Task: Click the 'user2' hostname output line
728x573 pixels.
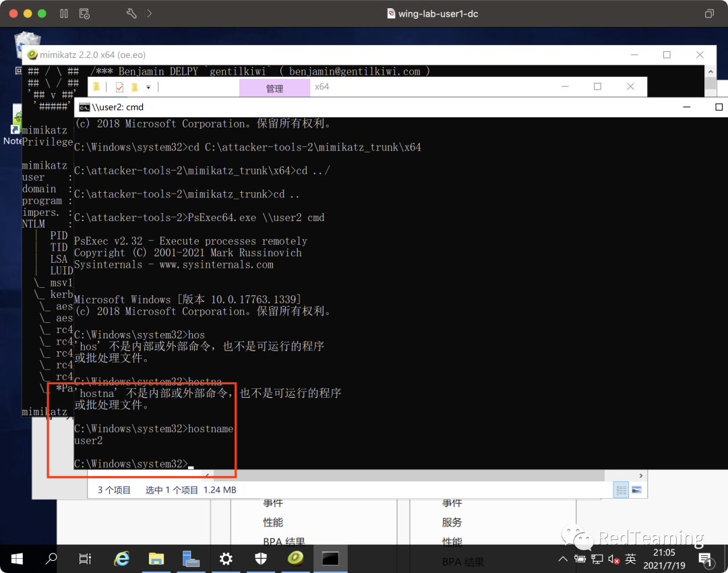Action: click(88, 441)
